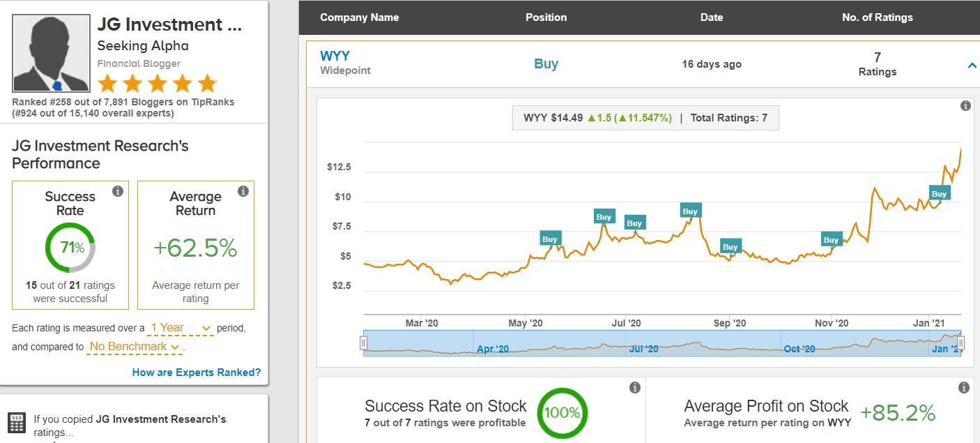Click info icon at chart's top-right corner
Viewport: 980px width, 443px height.
pos(965,106)
